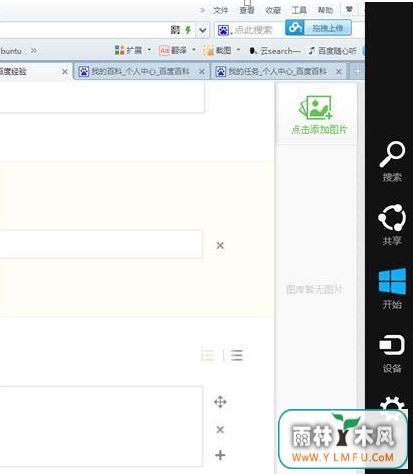Expand the translate dropdown arrow
413x474 pixels.
194,50
